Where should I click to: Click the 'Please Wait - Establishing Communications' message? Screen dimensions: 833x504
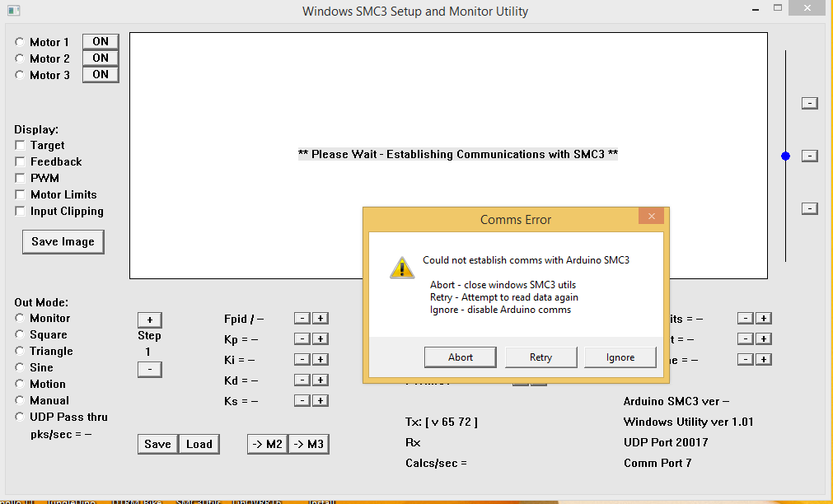pos(458,154)
